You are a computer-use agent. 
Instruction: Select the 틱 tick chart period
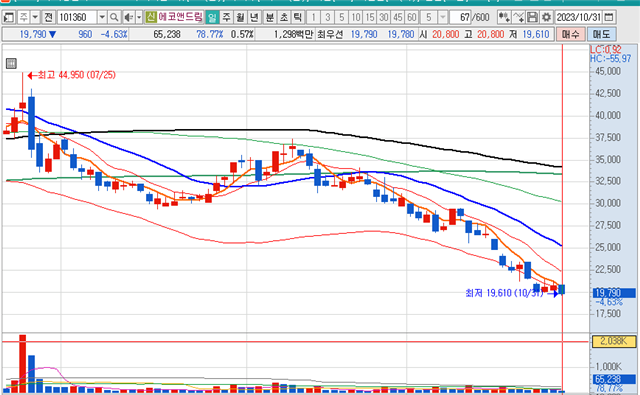[x=298, y=17]
